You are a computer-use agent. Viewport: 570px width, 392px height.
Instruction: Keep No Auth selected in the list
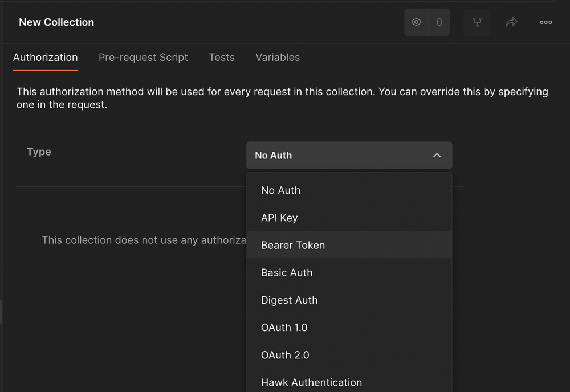(x=280, y=190)
